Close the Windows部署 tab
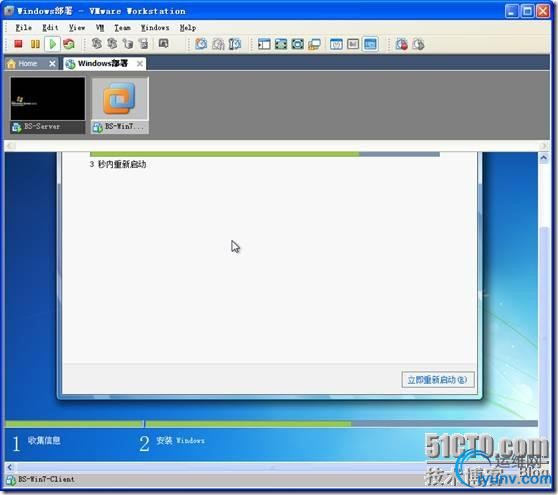 (140, 64)
